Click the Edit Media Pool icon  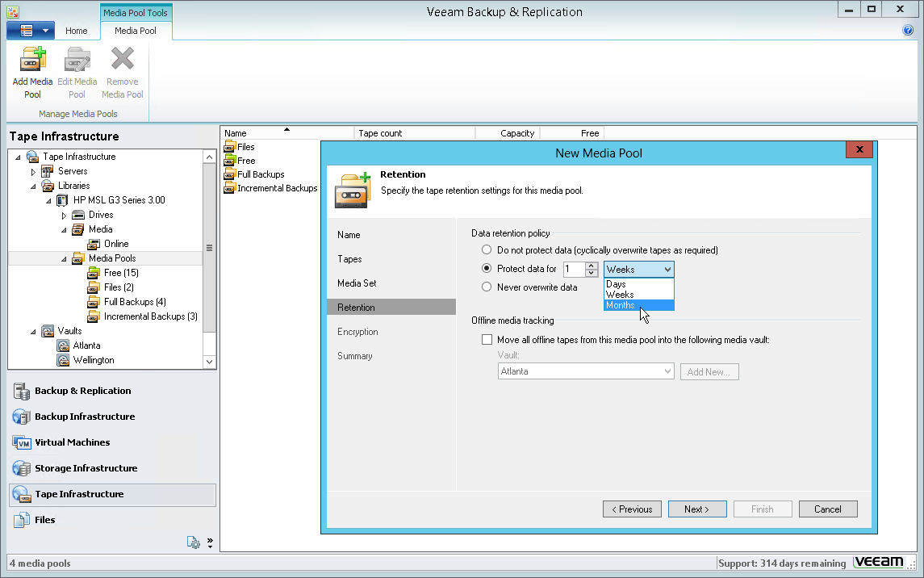[x=77, y=60]
